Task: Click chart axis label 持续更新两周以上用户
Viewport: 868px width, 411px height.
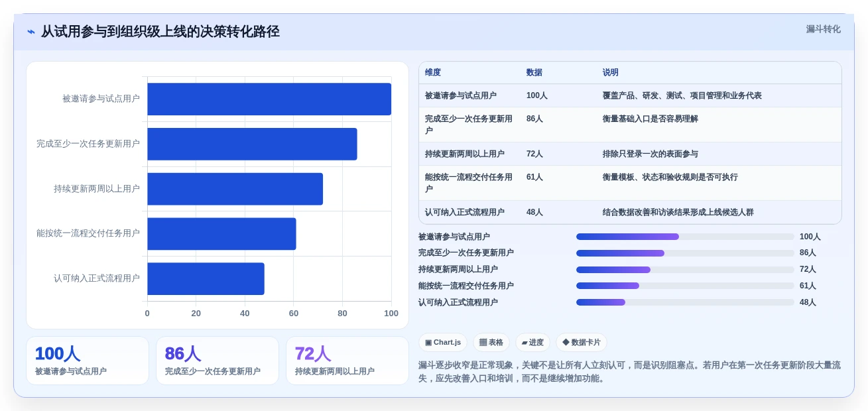Action: click(97, 189)
